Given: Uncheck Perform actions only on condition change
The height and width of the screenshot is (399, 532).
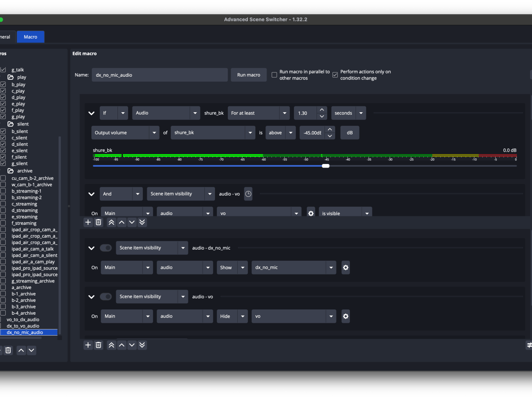Looking at the screenshot, I should [x=335, y=74].
